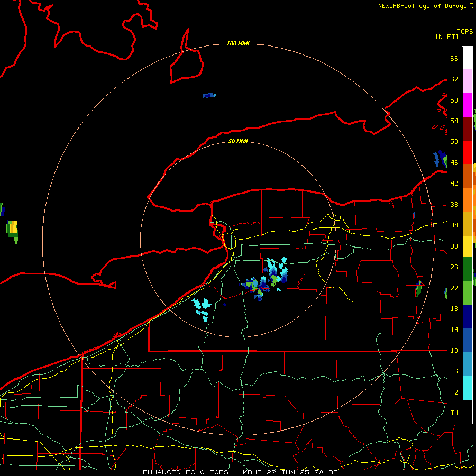Click the cyan echo cluster southwest of radar
This screenshot has width=476, height=476.
[x=202, y=309]
